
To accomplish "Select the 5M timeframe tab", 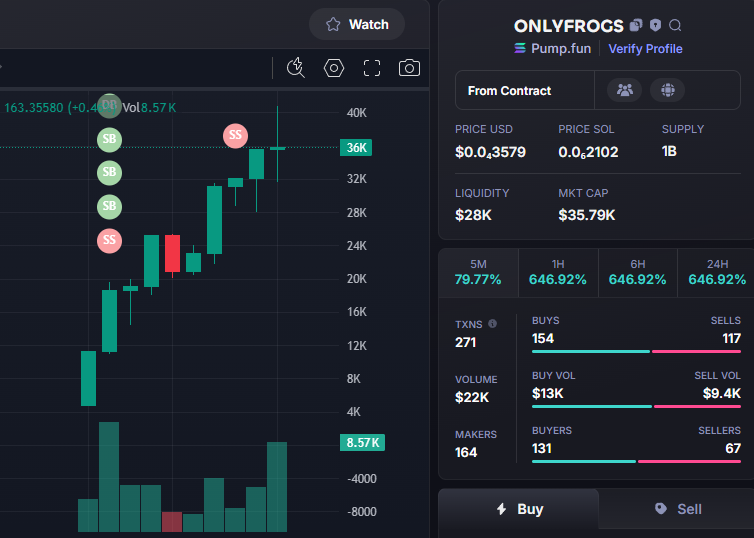I will click(478, 273).
